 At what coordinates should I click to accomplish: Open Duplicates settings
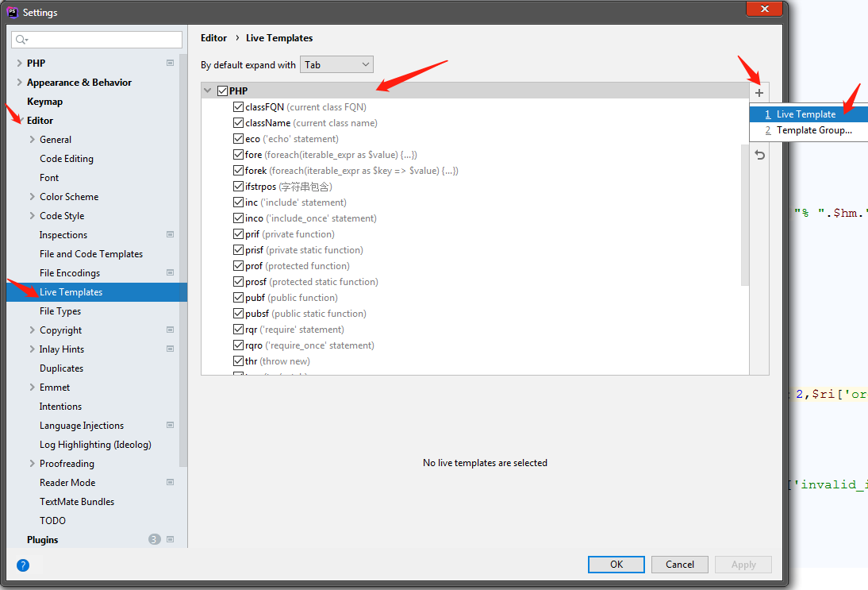tap(61, 368)
